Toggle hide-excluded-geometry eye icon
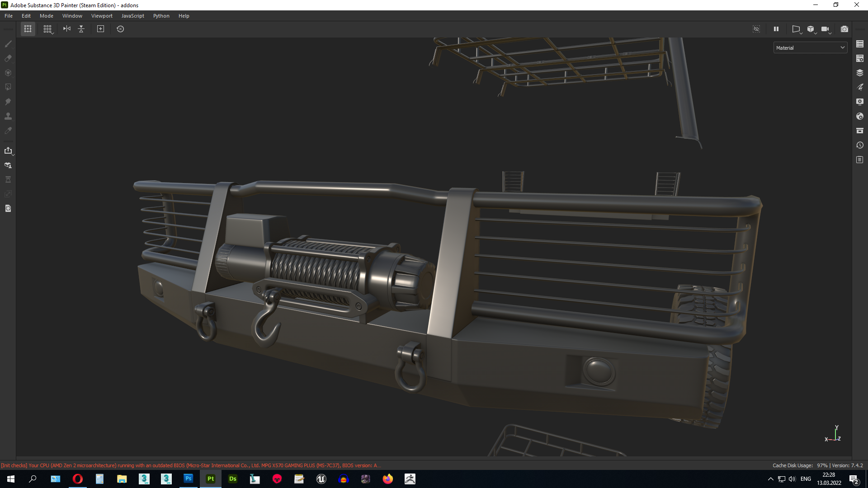 click(756, 29)
